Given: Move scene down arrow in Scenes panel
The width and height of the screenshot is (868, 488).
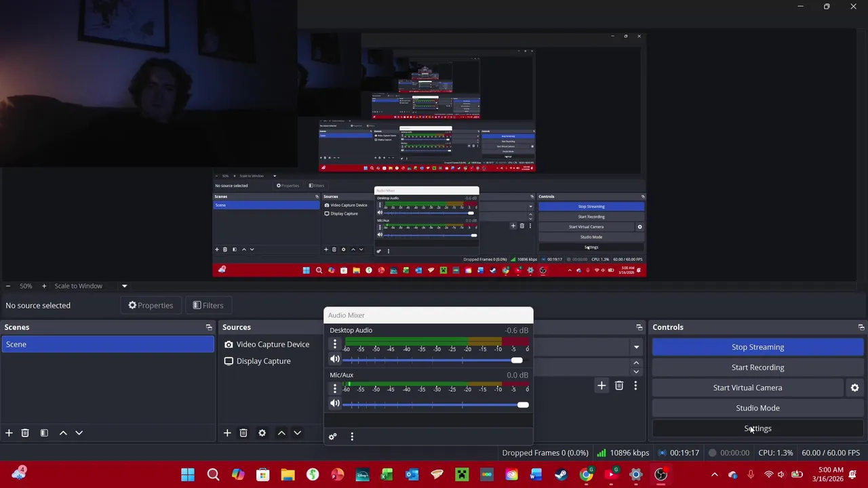Looking at the screenshot, I should (79, 432).
